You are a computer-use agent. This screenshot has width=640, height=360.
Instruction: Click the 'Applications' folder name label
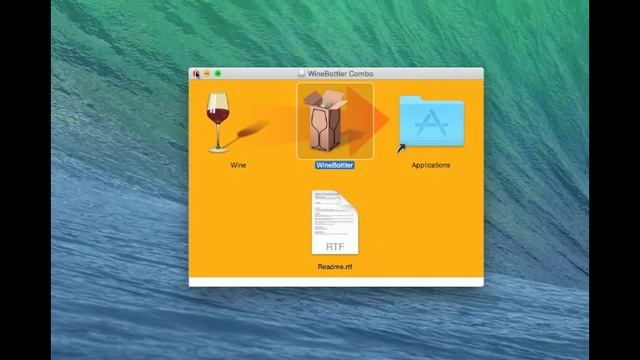click(x=431, y=165)
